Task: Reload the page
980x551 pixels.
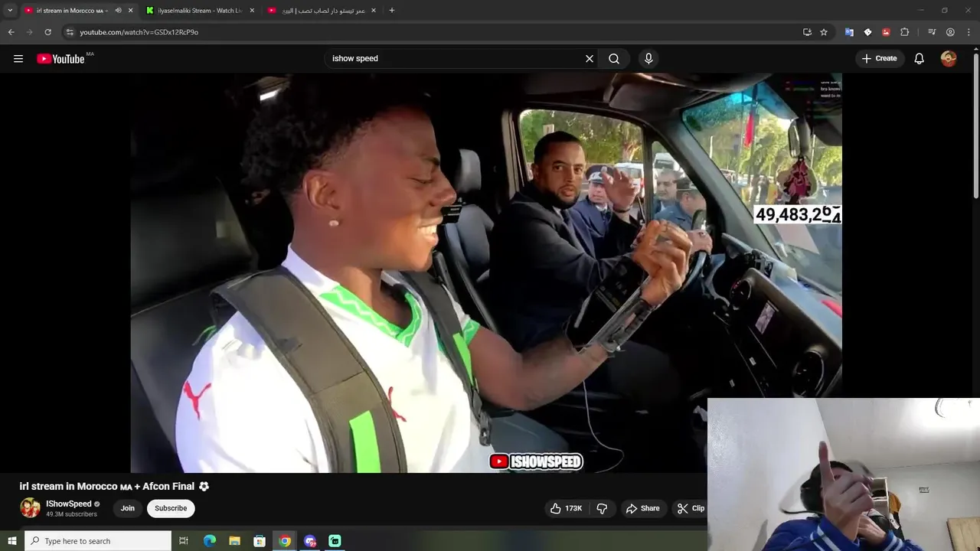Action: tap(47, 32)
